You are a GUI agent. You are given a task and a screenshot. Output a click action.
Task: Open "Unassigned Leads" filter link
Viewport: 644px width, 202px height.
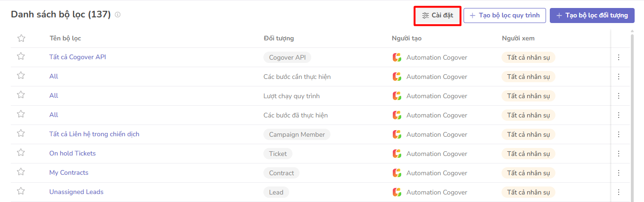click(76, 192)
